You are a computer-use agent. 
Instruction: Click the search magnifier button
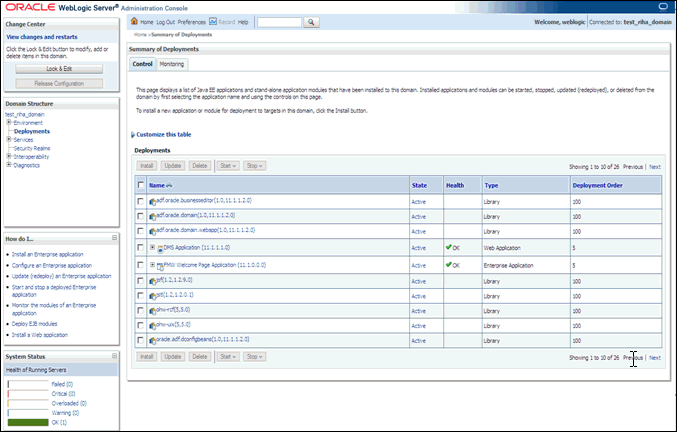coord(311,22)
